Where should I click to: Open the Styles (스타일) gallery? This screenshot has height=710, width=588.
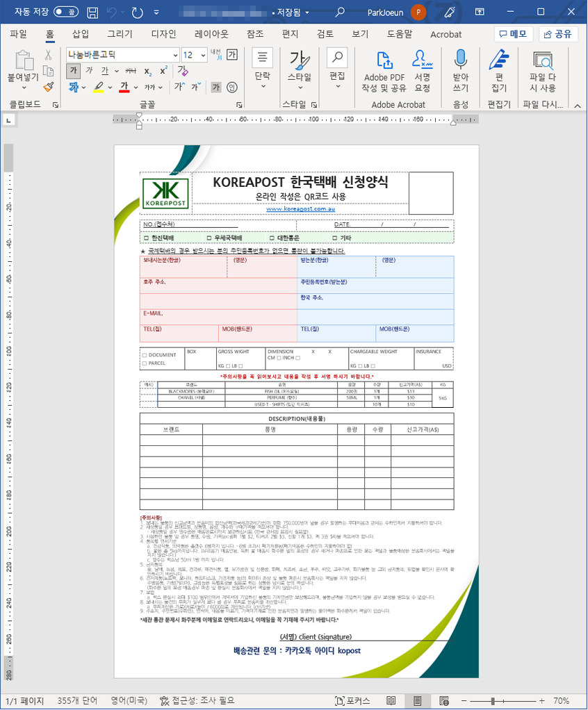[300, 70]
